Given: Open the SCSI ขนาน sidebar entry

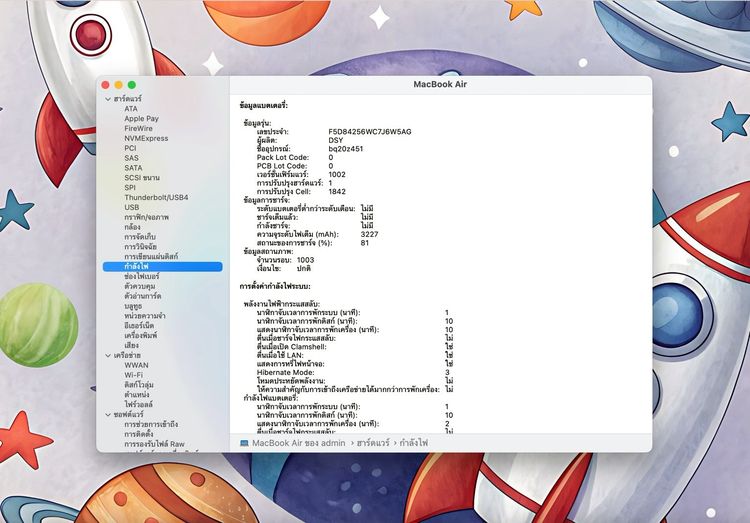Looking at the screenshot, I should 142,178.
